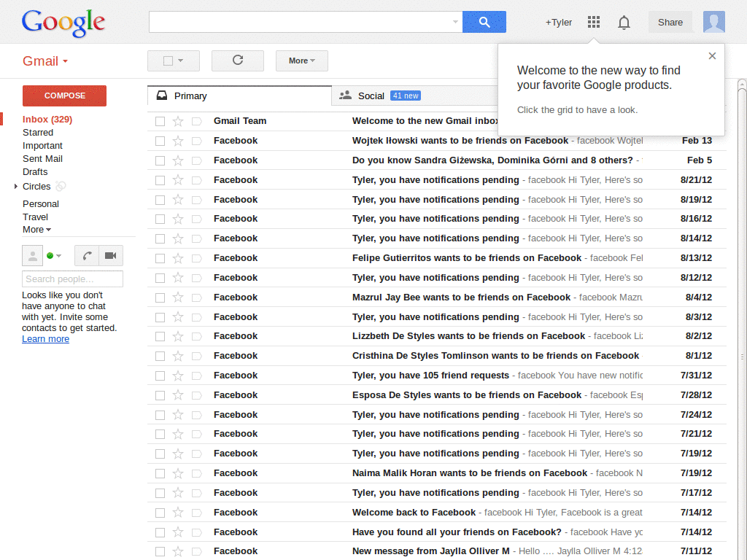Click the COMPOSE button
Image resolution: width=747 pixels, height=560 pixels.
(63, 96)
